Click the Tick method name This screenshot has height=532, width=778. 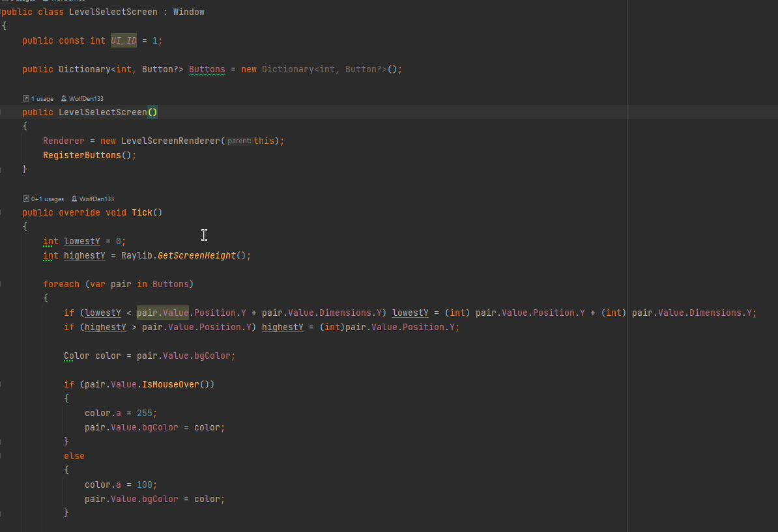tap(142, 212)
